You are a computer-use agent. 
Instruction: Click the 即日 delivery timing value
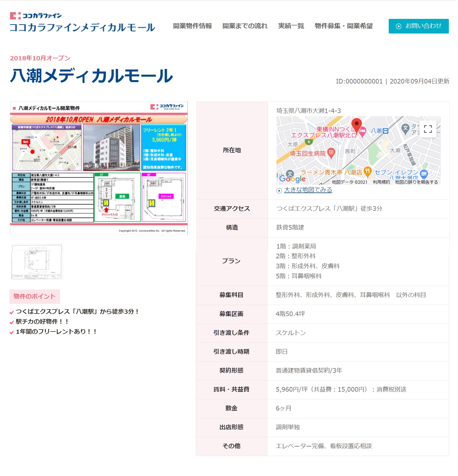(x=282, y=352)
